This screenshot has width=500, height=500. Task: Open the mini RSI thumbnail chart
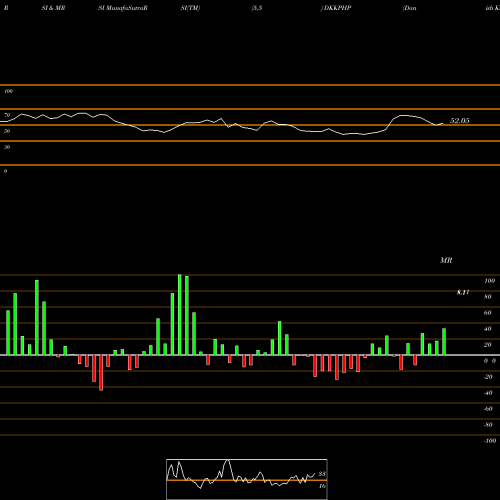(x=247, y=479)
